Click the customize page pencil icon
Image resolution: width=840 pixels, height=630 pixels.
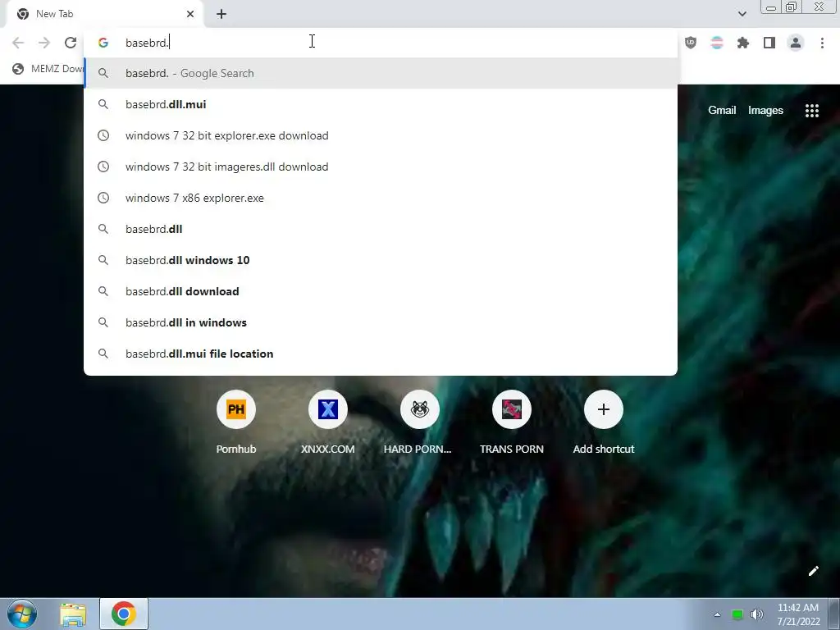point(813,571)
